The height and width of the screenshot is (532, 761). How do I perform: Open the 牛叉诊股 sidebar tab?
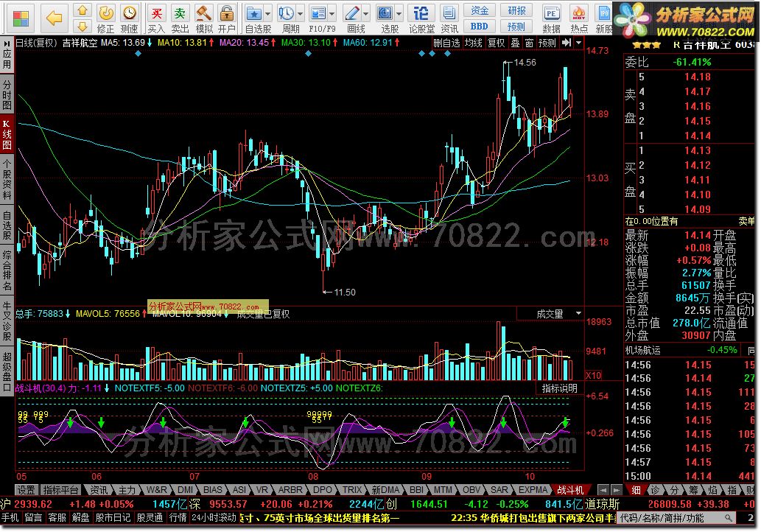[7, 321]
